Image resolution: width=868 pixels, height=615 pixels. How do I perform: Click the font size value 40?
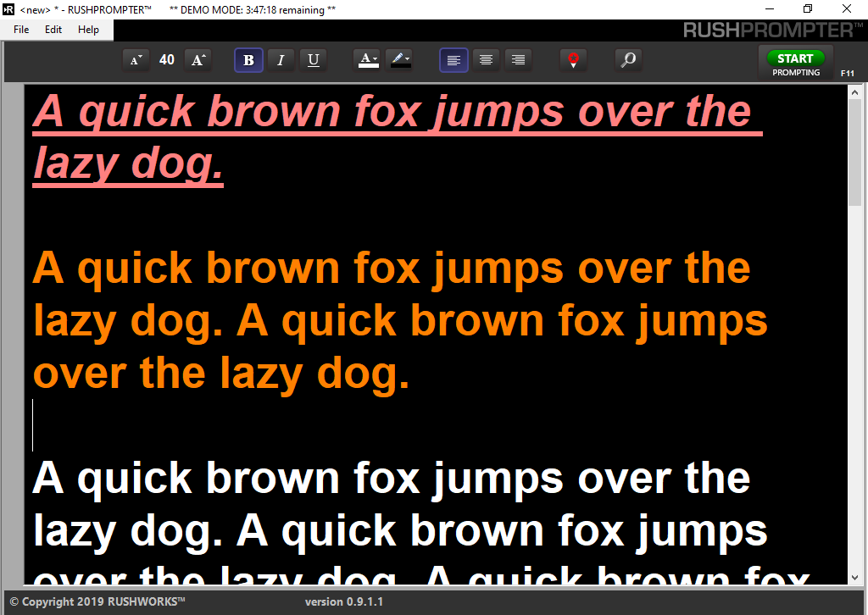click(x=167, y=60)
